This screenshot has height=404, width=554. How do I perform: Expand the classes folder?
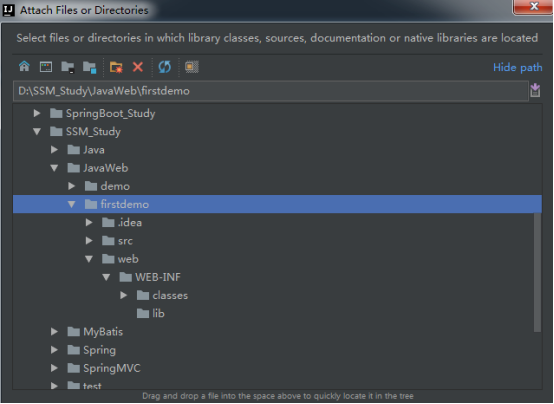tap(123, 295)
